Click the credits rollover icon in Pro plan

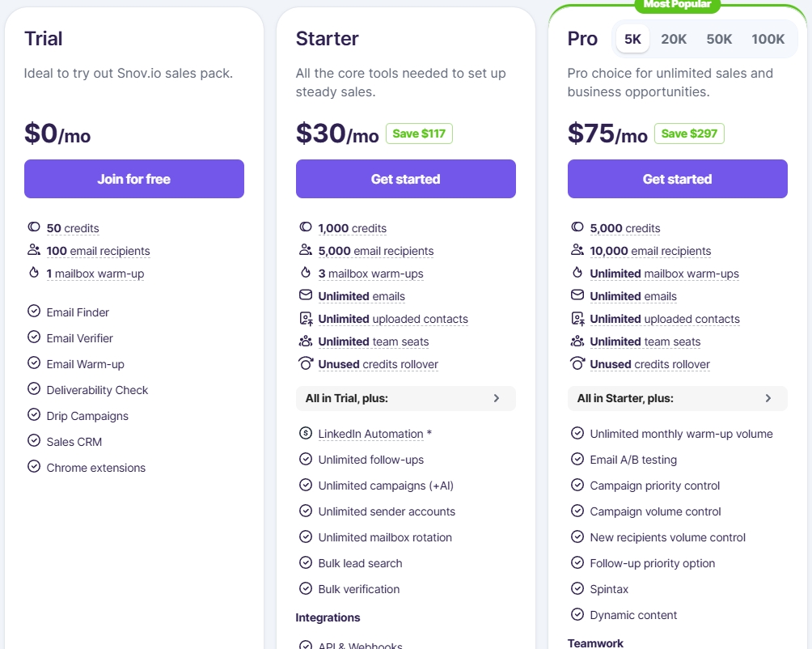coord(577,363)
